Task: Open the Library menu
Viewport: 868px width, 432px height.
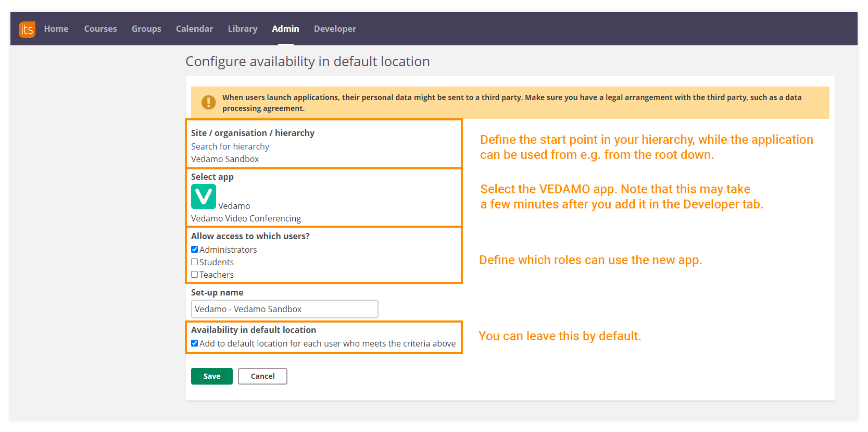Action: pos(243,29)
